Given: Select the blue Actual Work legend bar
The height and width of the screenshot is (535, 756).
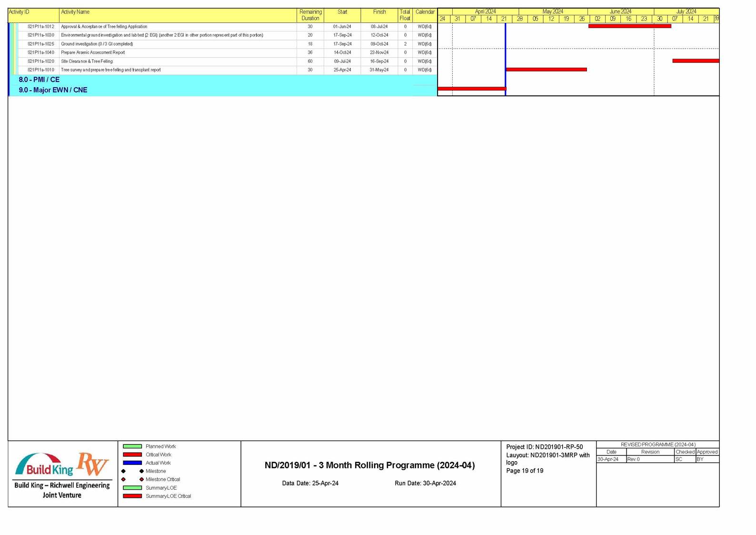Looking at the screenshot, I should click(x=132, y=463).
